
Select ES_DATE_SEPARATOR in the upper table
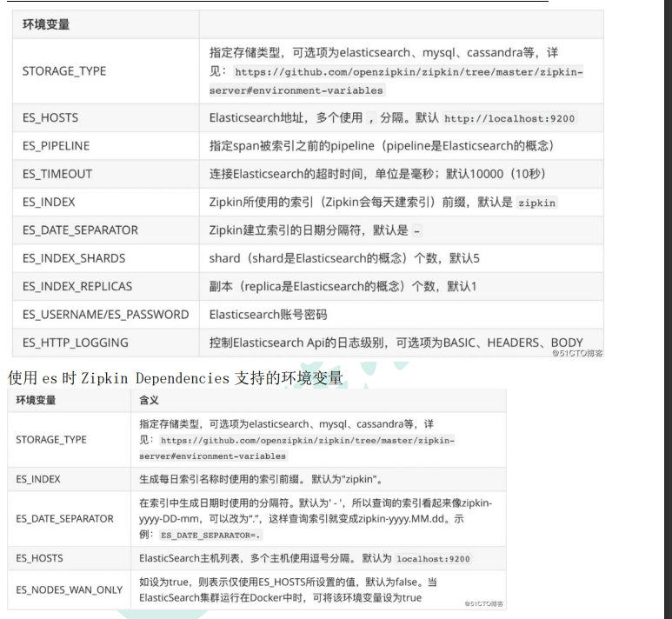(80, 230)
